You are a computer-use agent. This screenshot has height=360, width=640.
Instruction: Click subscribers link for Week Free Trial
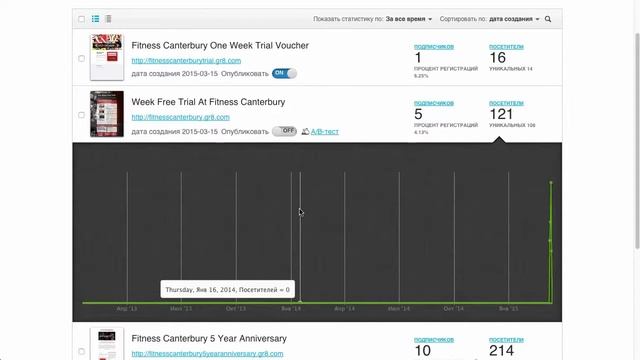point(434,103)
